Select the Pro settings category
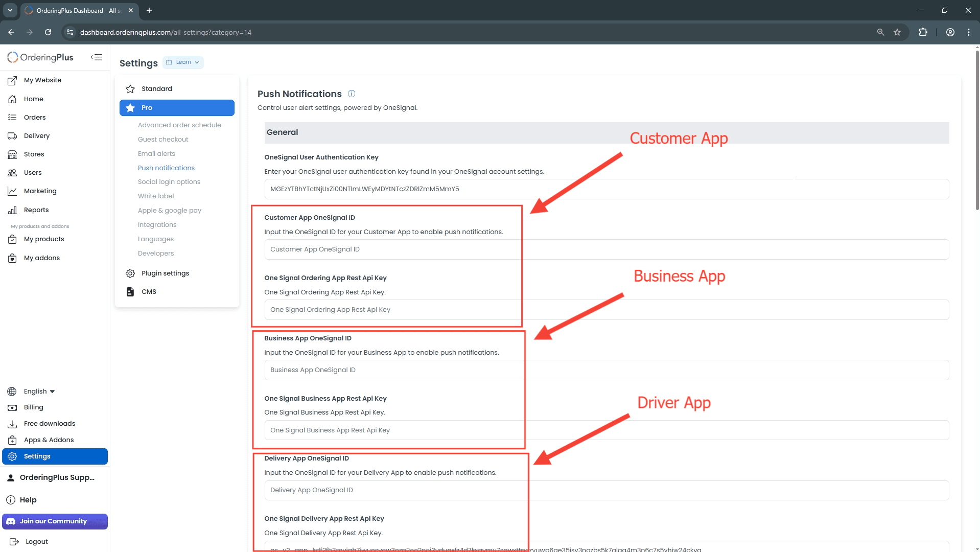 point(177,108)
